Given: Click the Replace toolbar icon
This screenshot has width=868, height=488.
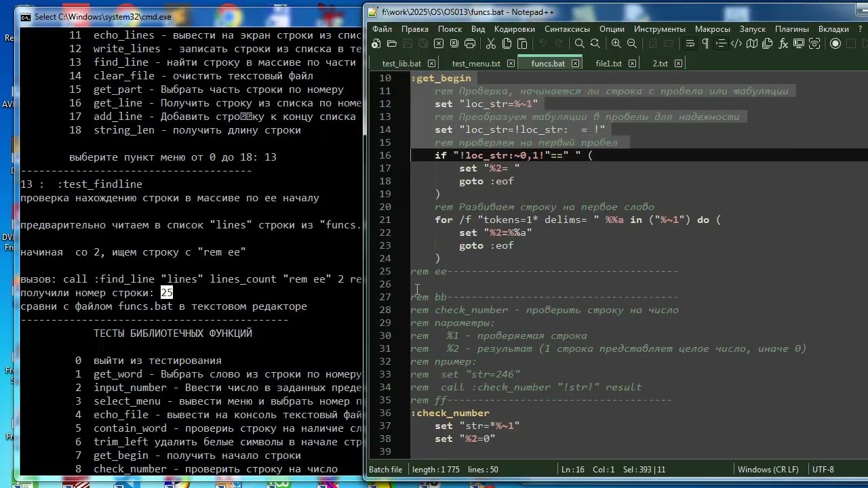Looking at the screenshot, I should (595, 43).
